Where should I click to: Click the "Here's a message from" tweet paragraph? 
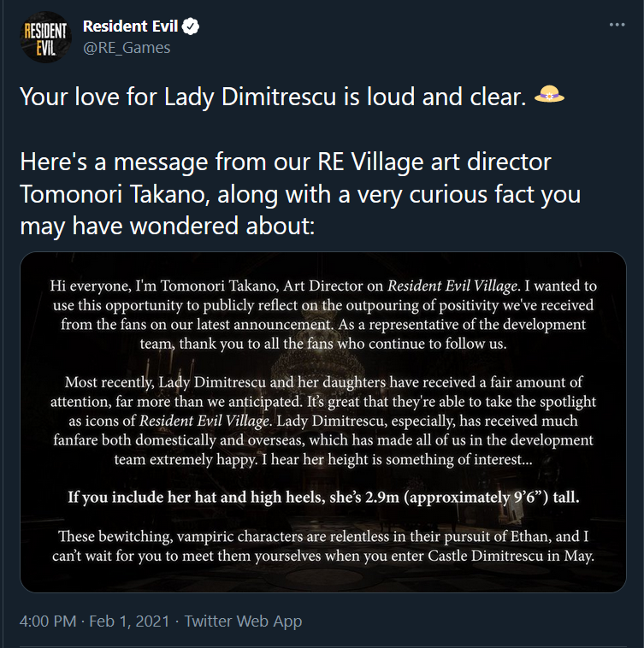click(x=300, y=194)
